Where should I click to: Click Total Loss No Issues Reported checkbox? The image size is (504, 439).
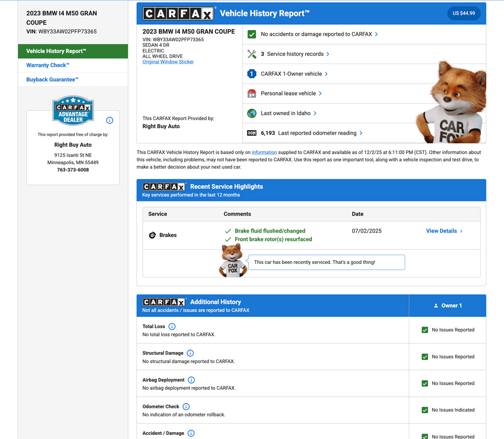[425, 330]
